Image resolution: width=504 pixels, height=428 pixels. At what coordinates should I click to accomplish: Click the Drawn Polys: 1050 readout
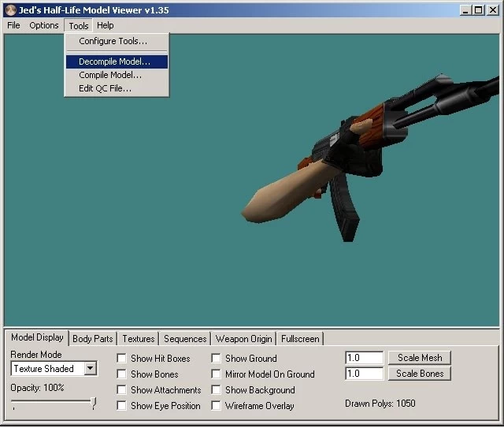[380, 404]
